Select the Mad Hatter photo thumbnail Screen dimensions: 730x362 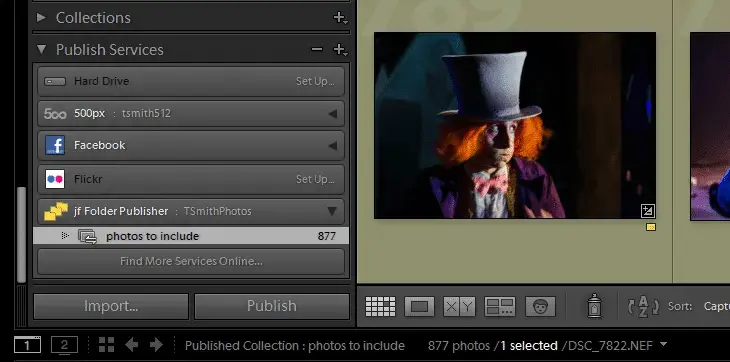[515, 125]
